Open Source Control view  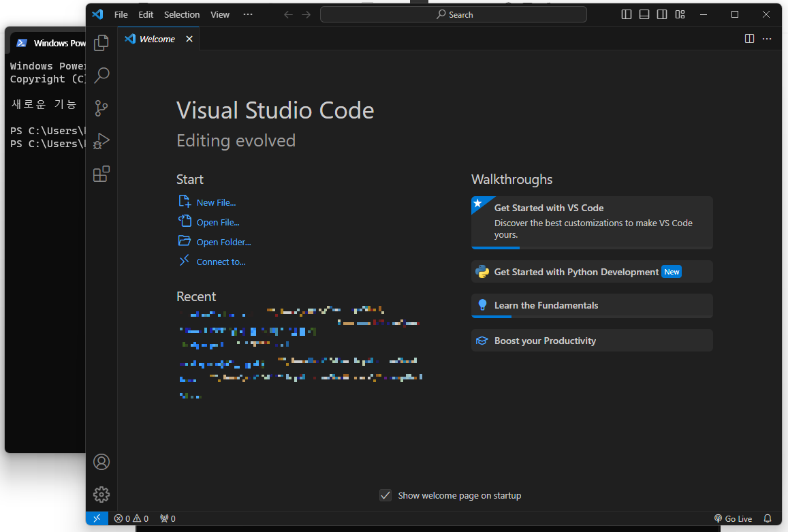click(x=101, y=108)
